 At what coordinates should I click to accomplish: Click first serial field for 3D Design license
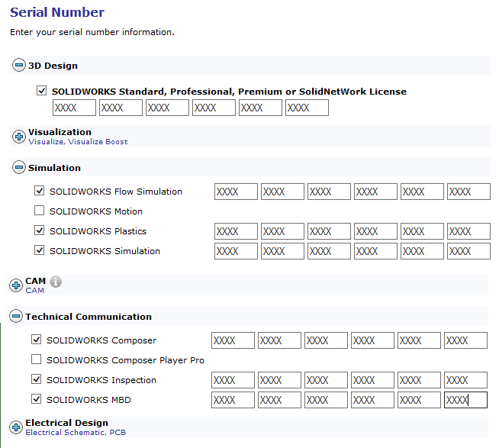click(x=74, y=108)
